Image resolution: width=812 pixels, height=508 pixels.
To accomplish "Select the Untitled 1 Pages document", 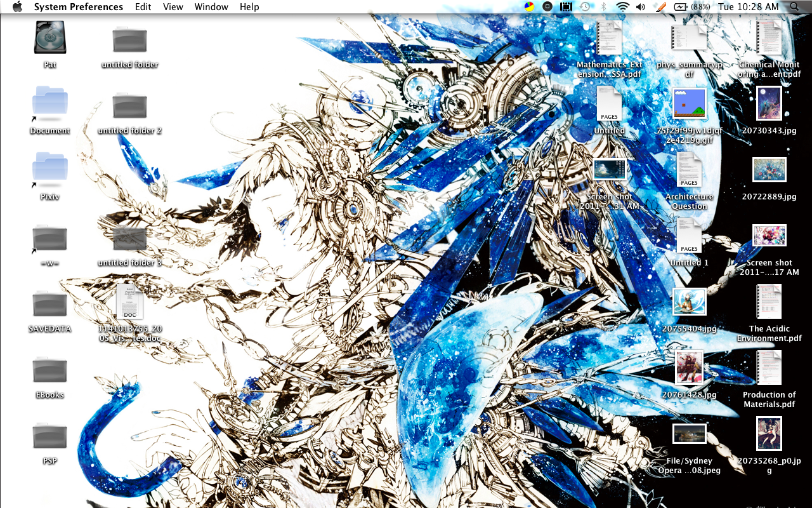I will (x=689, y=236).
